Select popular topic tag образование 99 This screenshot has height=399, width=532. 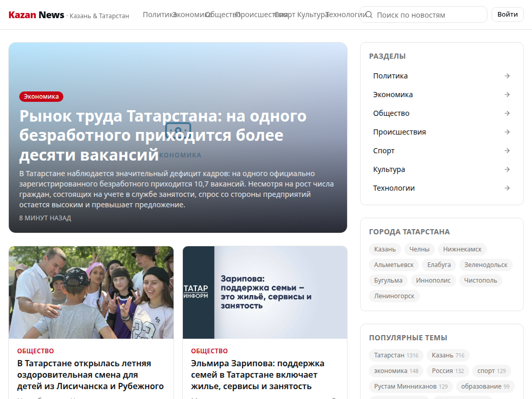(x=485, y=387)
